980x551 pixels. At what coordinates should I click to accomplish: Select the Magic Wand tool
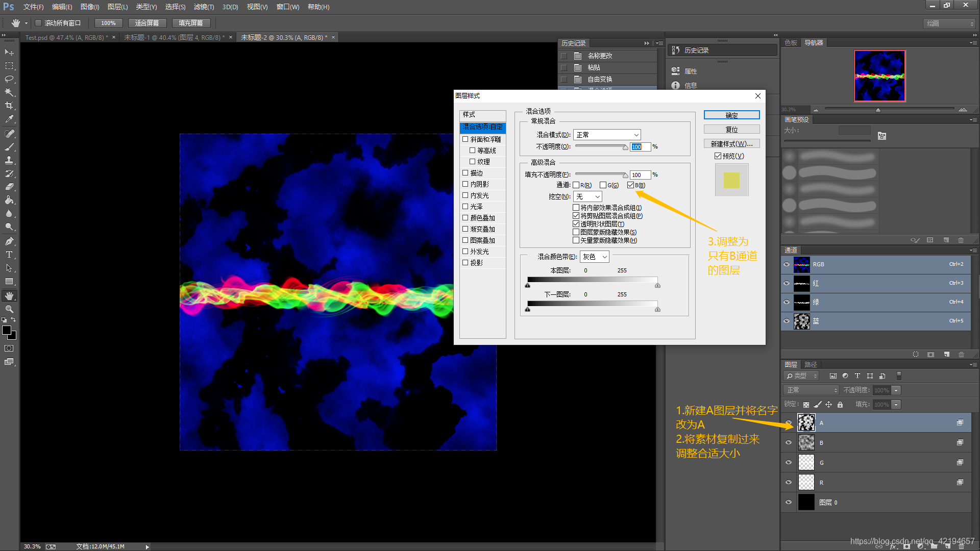9,92
